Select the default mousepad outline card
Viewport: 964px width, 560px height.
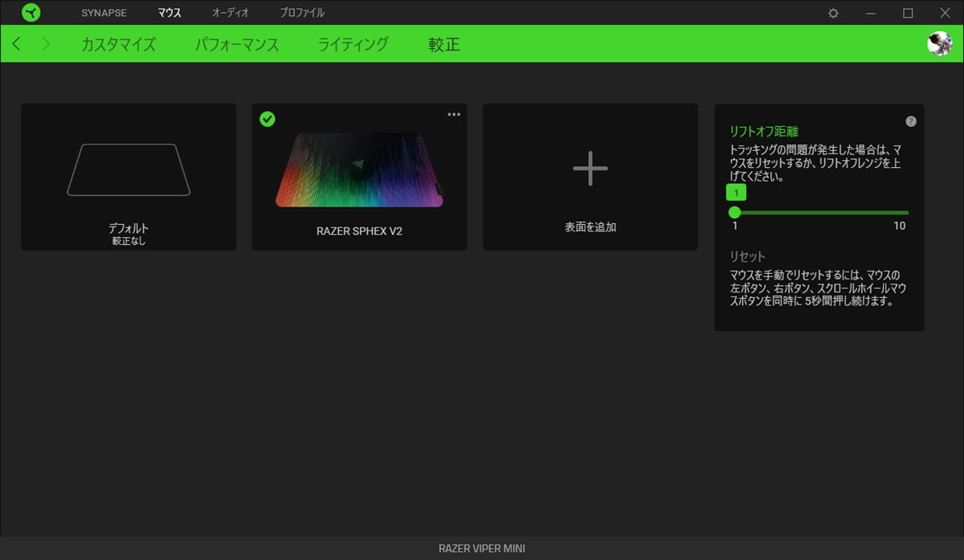point(129,177)
